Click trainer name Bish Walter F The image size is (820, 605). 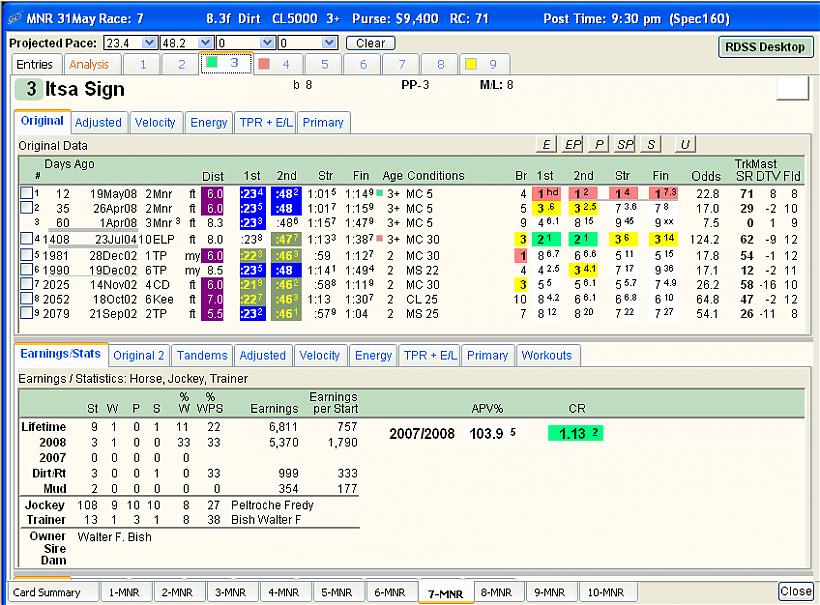[x=266, y=520]
